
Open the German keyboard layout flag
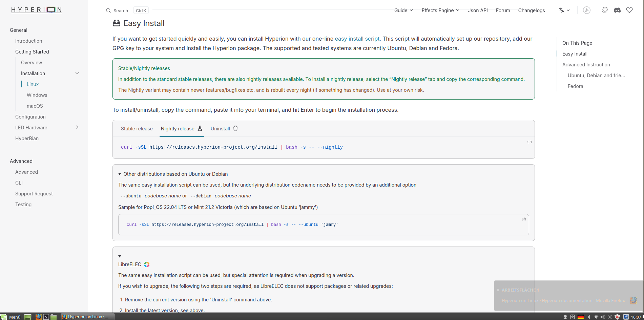[581, 317]
